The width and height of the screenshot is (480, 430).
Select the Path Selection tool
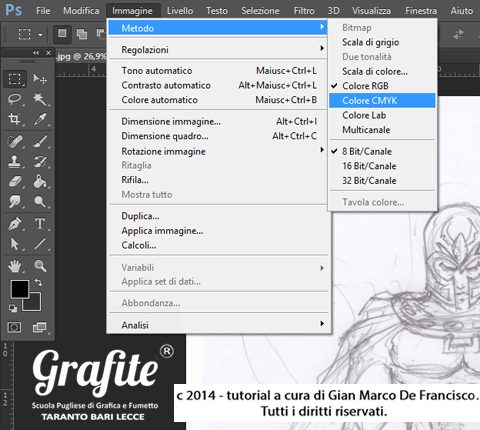point(15,244)
